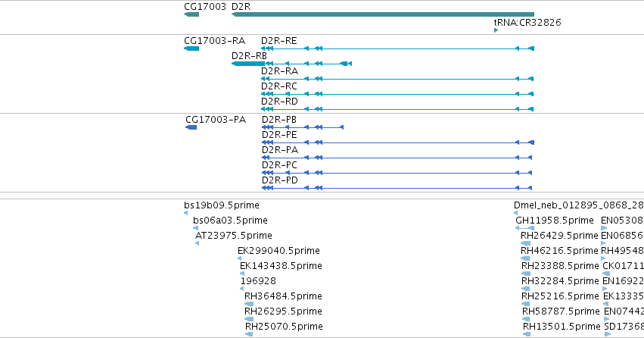Click the long D2R gene bar
This screenshot has width=644, height=338.
point(383,14)
